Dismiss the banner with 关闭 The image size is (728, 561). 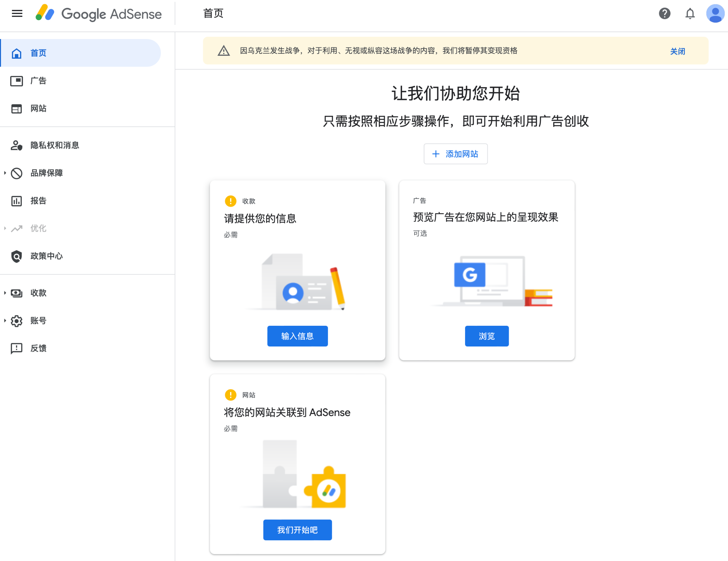[677, 51]
